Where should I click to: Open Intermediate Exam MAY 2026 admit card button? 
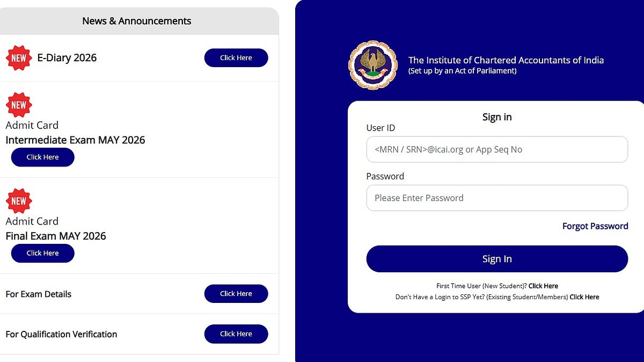point(43,157)
